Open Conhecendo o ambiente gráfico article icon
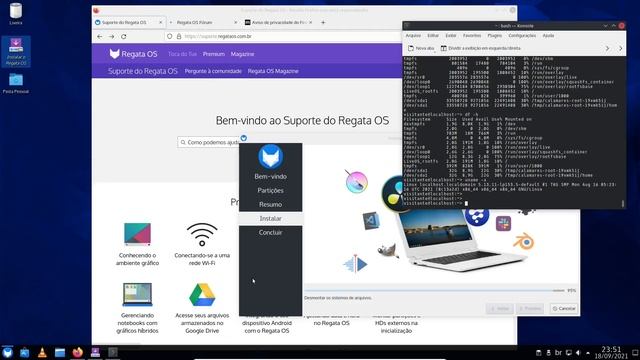This screenshot has height=360, width=640. pyautogui.click(x=138, y=234)
